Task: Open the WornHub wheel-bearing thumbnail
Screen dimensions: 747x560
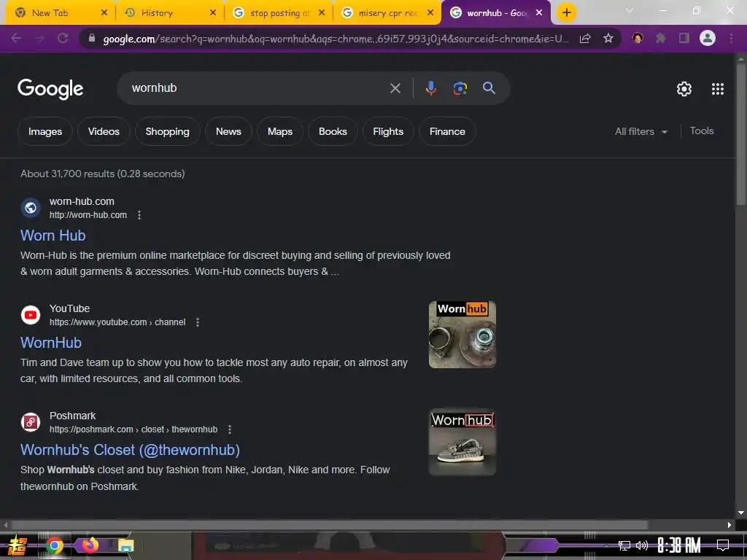Action: click(x=462, y=335)
